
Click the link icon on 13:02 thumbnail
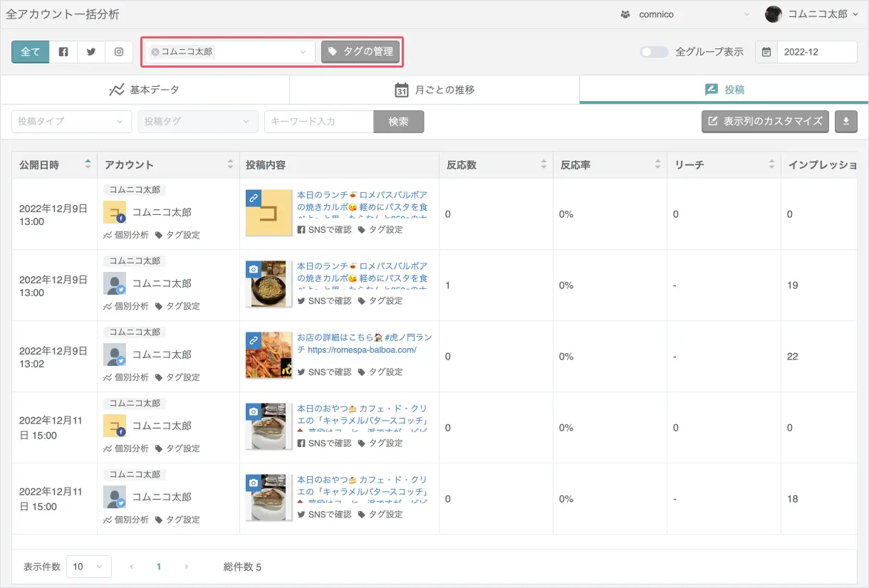coord(254,340)
